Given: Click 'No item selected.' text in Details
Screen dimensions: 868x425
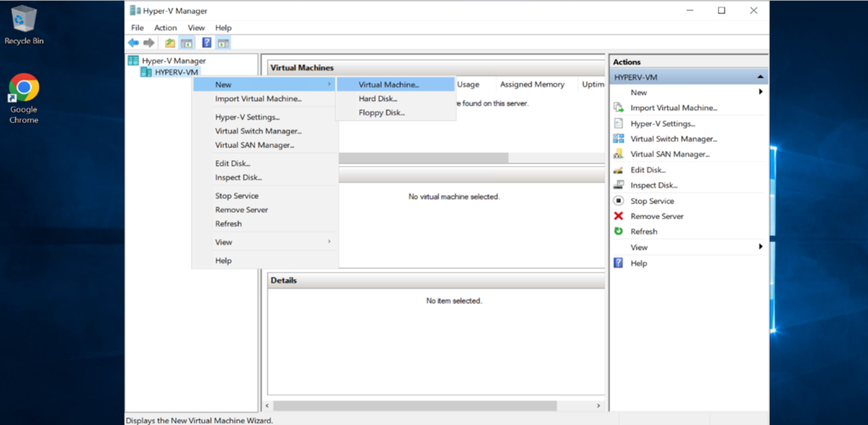Looking at the screenshot, I should (x=454, y=301).
